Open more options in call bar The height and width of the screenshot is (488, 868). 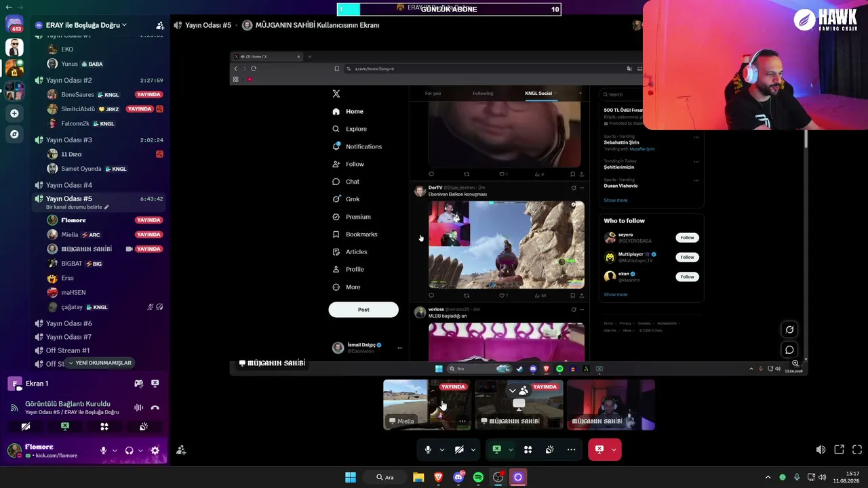tap(571, 449)
